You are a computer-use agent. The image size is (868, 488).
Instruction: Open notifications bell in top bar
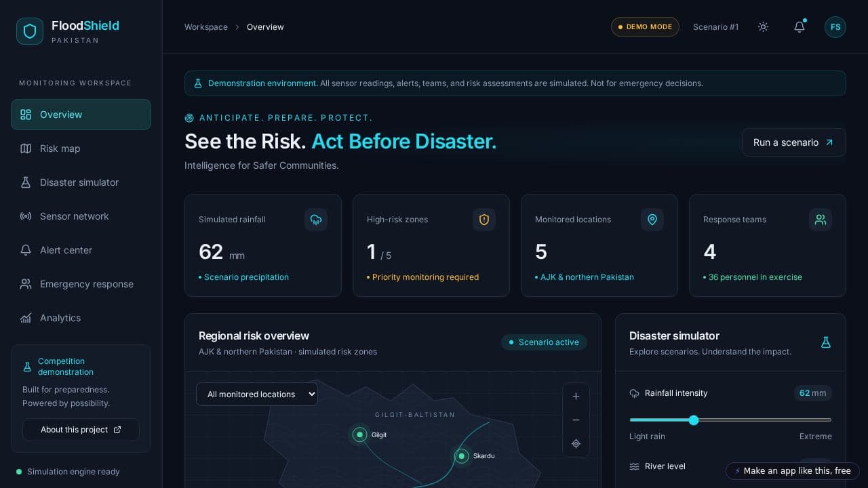pos(800,27)
